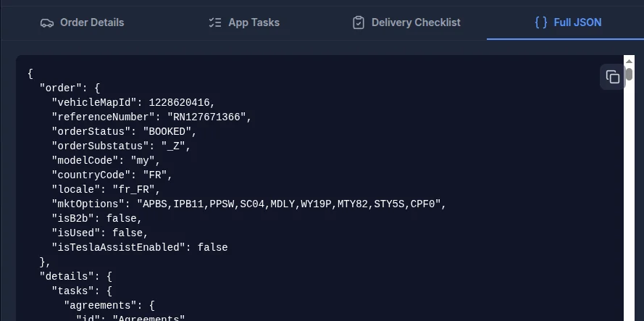Click the modelCode value "my"

click(x=143, y=161)
